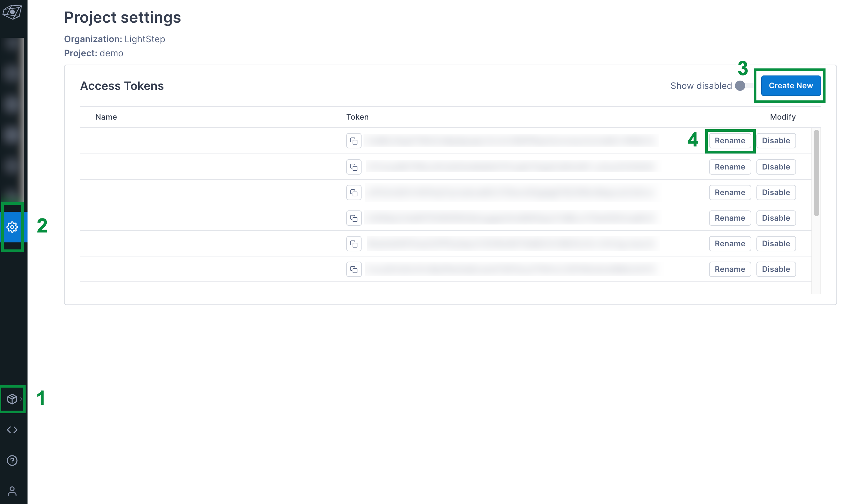
Task: Copy the last visible access token
Action: click(x=354, y=269)
